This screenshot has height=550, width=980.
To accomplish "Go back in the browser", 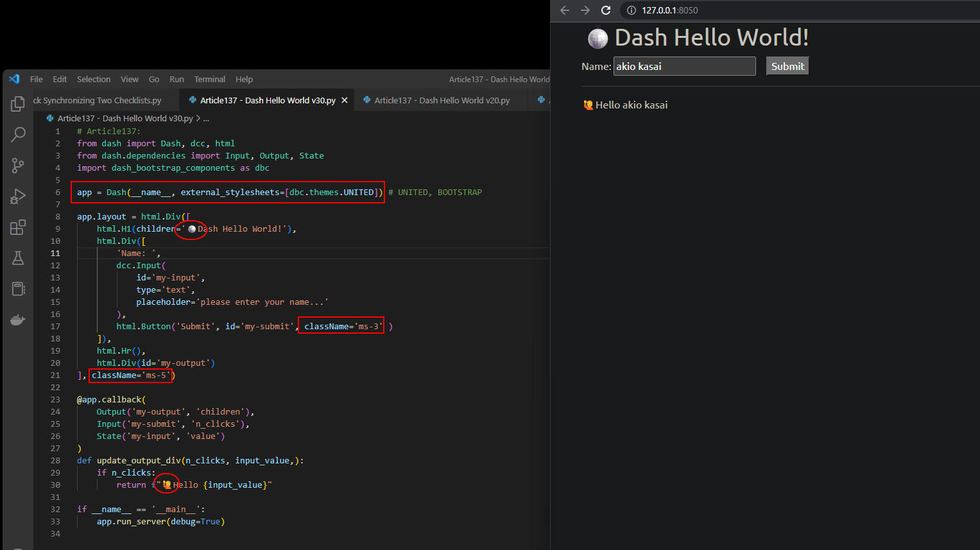I will [565, 10].
